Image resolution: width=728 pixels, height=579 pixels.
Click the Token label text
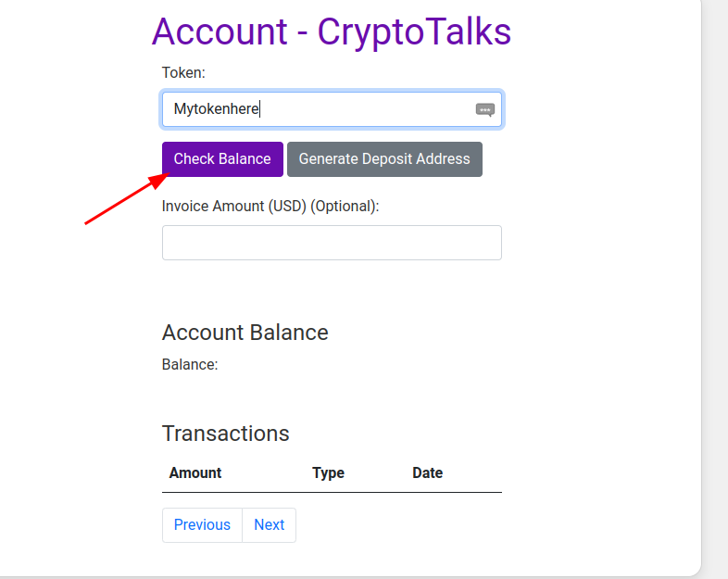coord(183,72)
